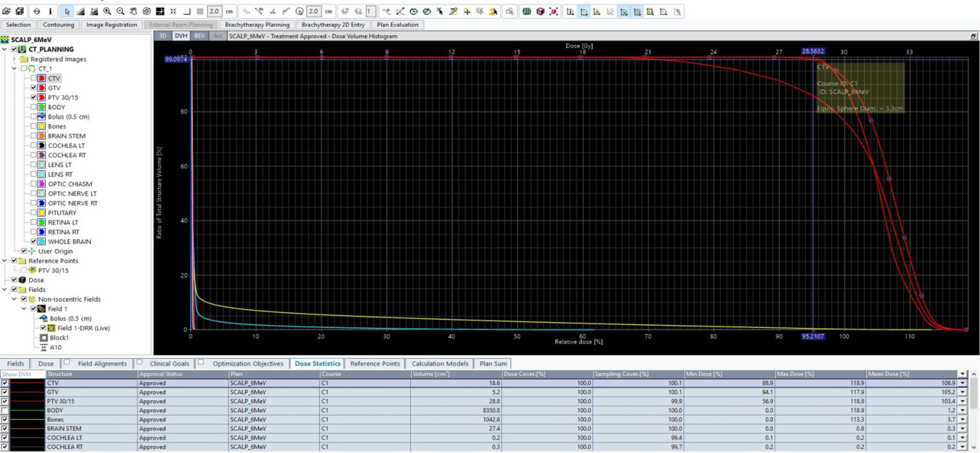Screen dimensions: 980x453
Task: Save the plan using the Save icon
Action: 19,11
